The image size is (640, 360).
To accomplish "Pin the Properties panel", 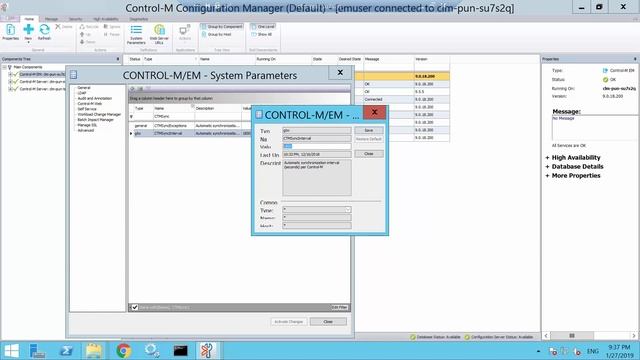I will 635,59.
